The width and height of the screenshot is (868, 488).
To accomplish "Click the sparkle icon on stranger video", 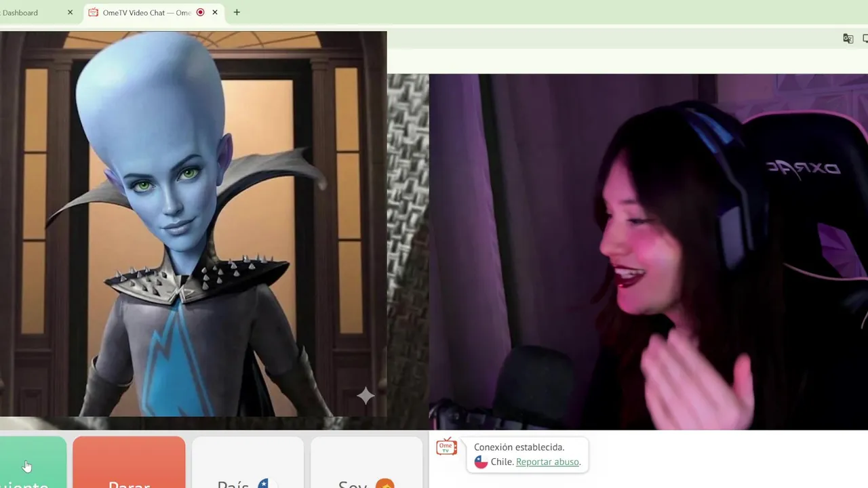I will [x=366, y=395].
